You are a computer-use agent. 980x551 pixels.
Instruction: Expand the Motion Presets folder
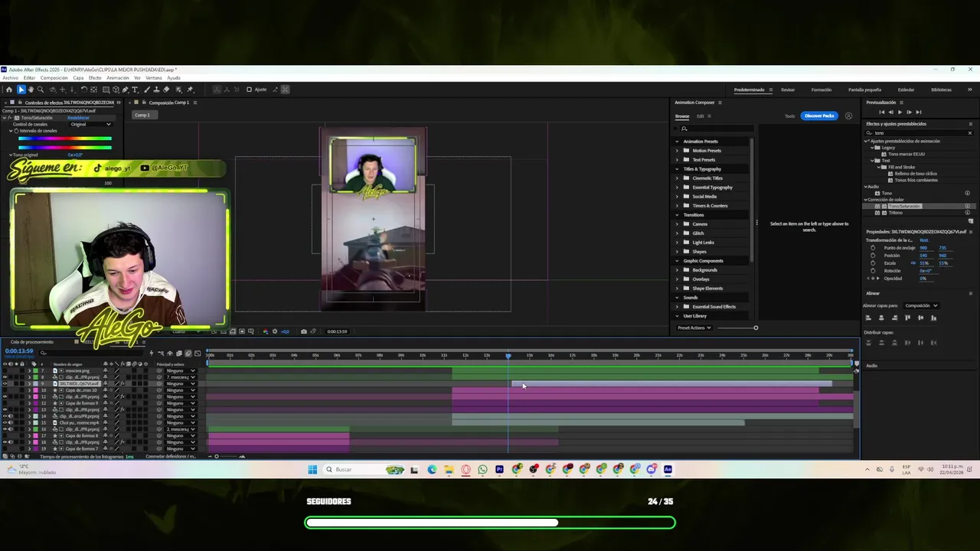[677, 151]
